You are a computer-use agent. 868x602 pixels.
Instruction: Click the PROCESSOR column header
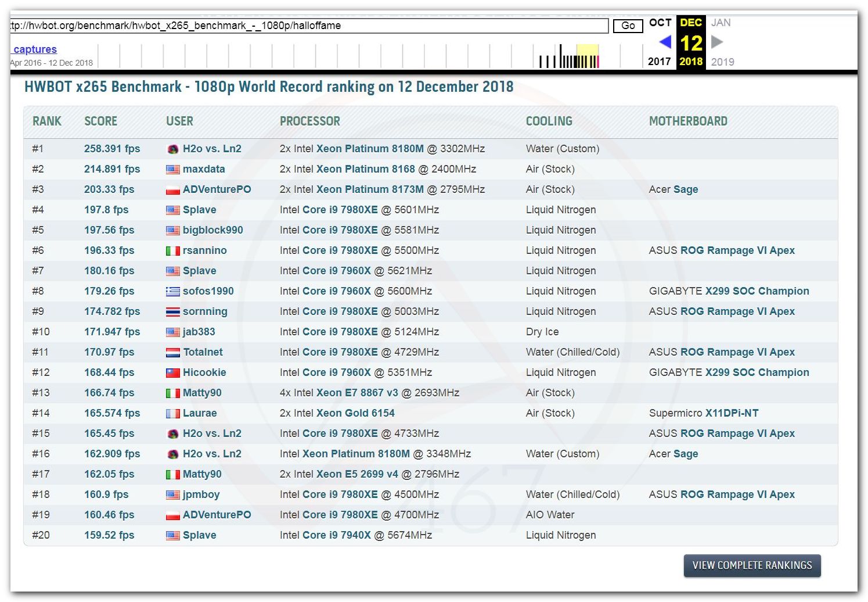click(310, 121)
